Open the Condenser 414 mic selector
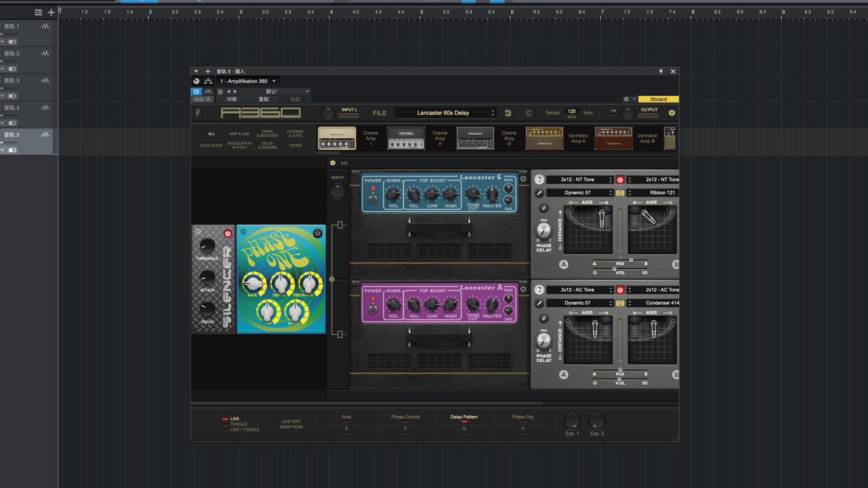This screenshot has width=868, height=488. click(x=653, y=303)
